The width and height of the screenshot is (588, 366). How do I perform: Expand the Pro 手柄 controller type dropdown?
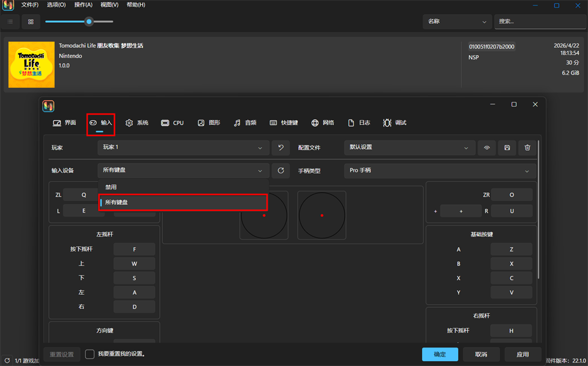point(440,170)
